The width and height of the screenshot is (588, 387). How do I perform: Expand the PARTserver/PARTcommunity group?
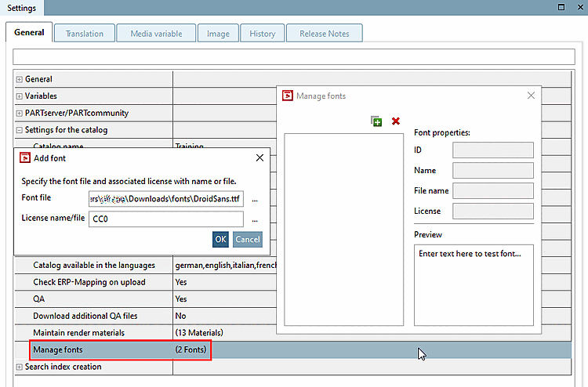19,113
